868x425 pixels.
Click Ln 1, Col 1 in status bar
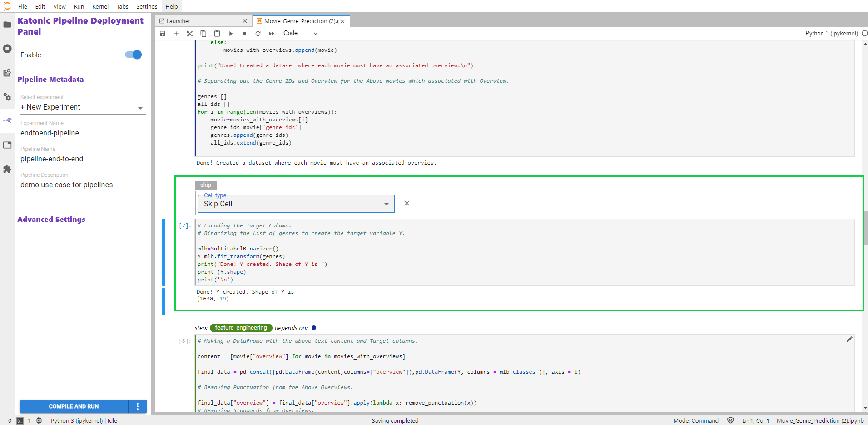[756, 421]
